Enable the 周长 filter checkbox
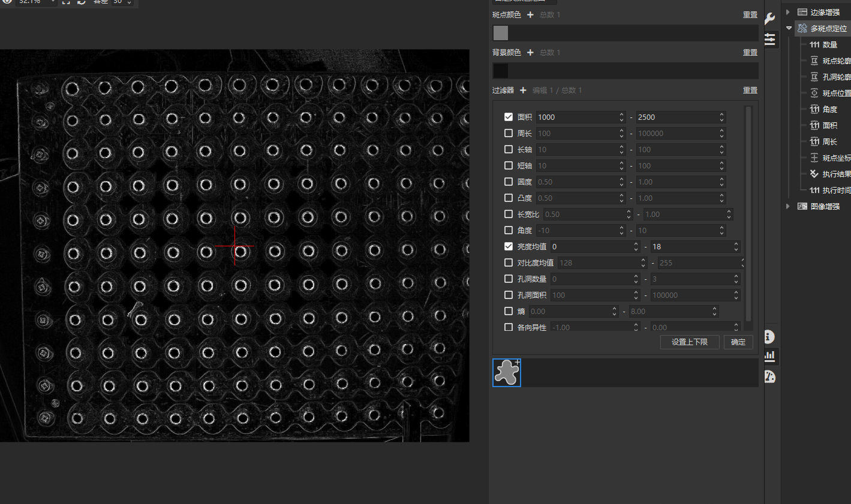This screenshot has height=504, width=851. 509,133
